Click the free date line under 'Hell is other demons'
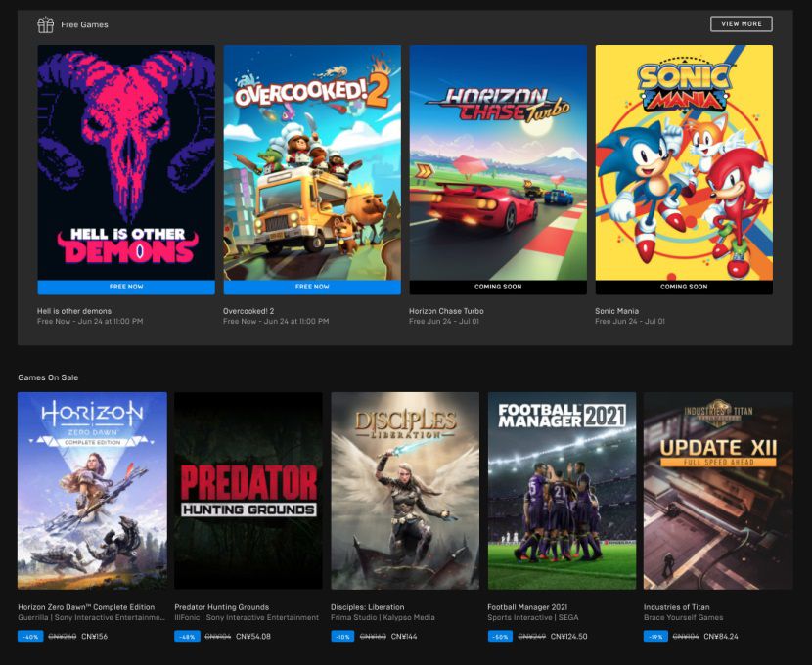Image resolution: width=812 pixels, height=665 pixels. 90,322
